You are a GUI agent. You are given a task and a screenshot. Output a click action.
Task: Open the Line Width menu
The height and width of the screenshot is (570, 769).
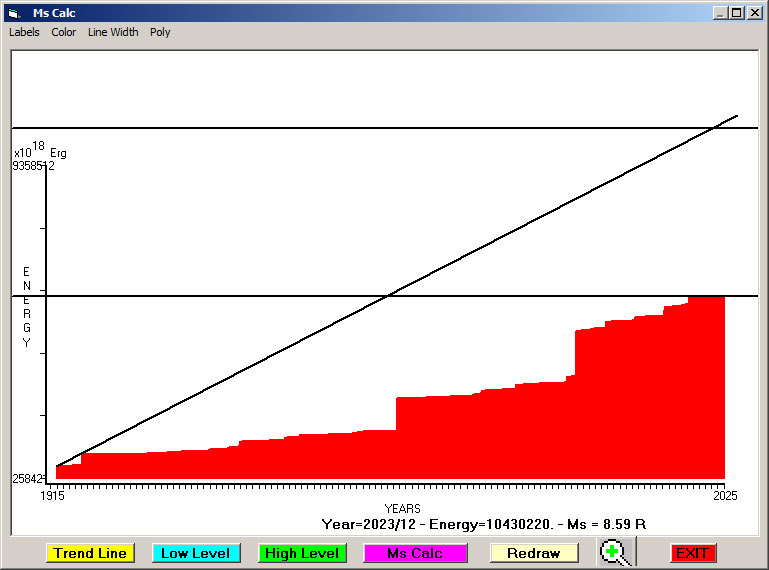tap(113, 32)
